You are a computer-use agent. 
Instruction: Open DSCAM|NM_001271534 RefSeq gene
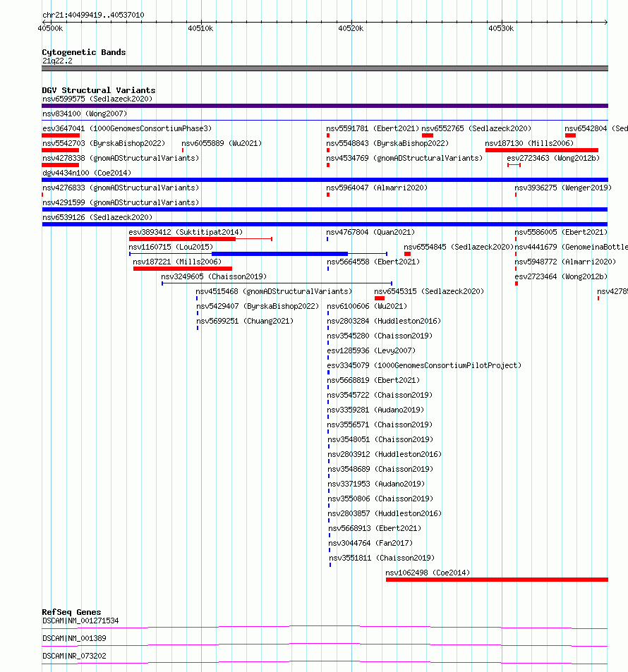[80, 621]
